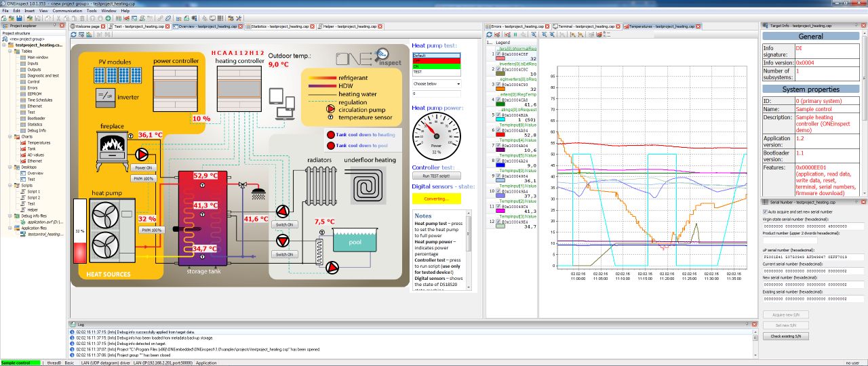Click the Log panel icon
Viewport: 868px width, 366px height.
point(73,325)
